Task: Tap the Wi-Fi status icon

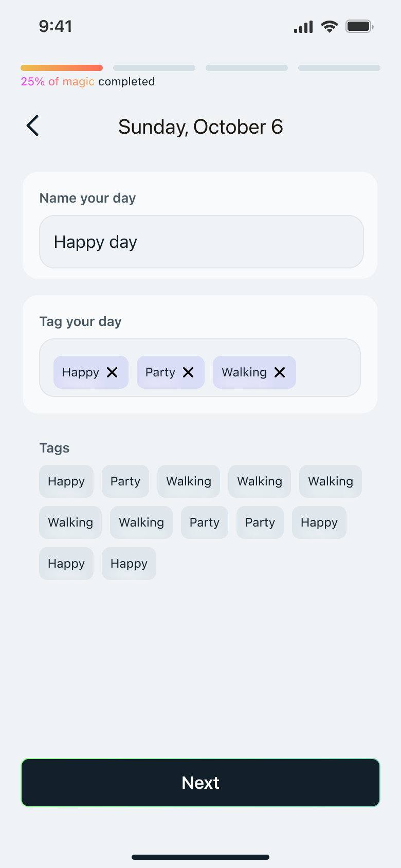Action: (x=329, y=26)
